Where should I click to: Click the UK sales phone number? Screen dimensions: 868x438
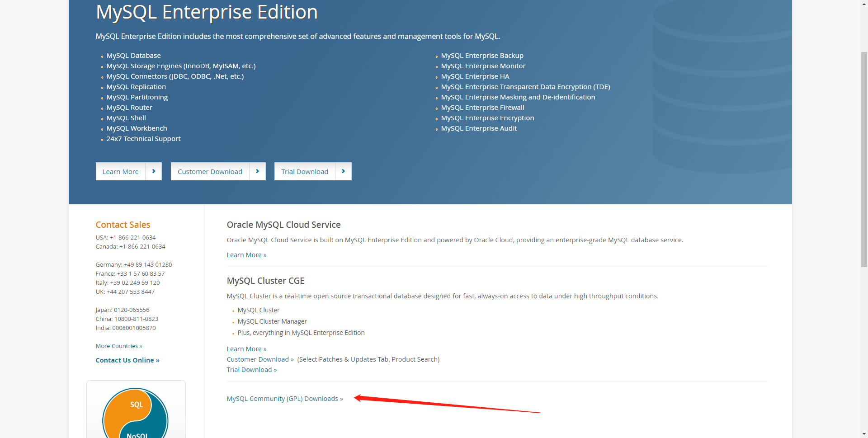(131, 292)
